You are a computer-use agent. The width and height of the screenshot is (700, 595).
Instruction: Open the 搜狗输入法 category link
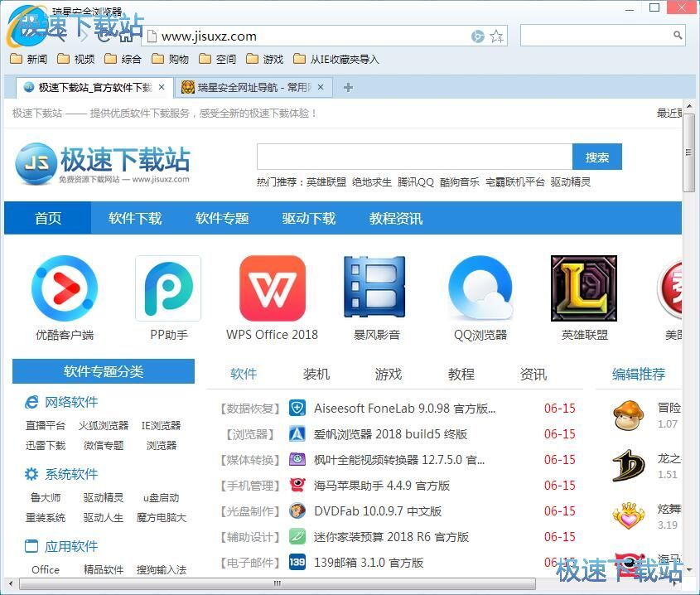point(162,570)
